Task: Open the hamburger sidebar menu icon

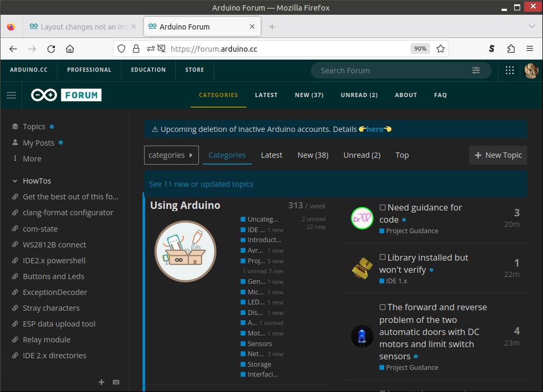Action: click(x=11, y=95)
